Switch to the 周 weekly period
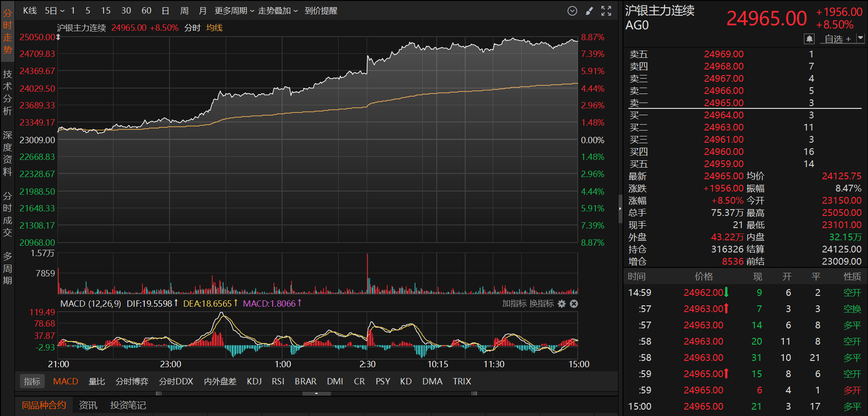The height and width of the screenshot is (416, 868). click(x=184, y=11)
